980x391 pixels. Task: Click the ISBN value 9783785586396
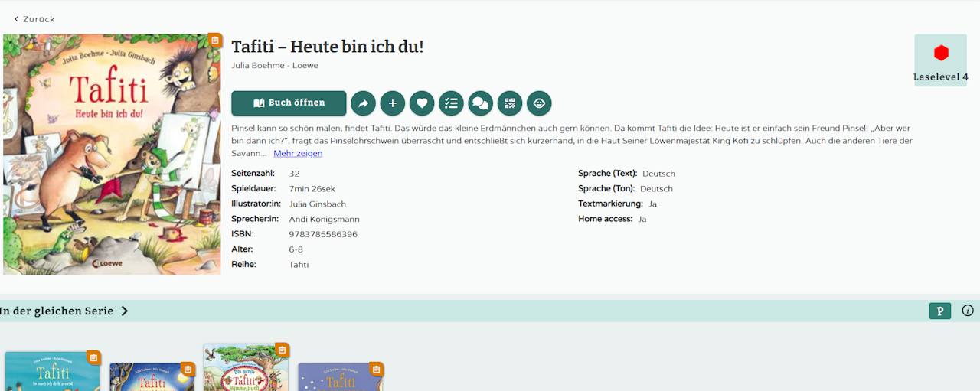[x=323, y=234]
